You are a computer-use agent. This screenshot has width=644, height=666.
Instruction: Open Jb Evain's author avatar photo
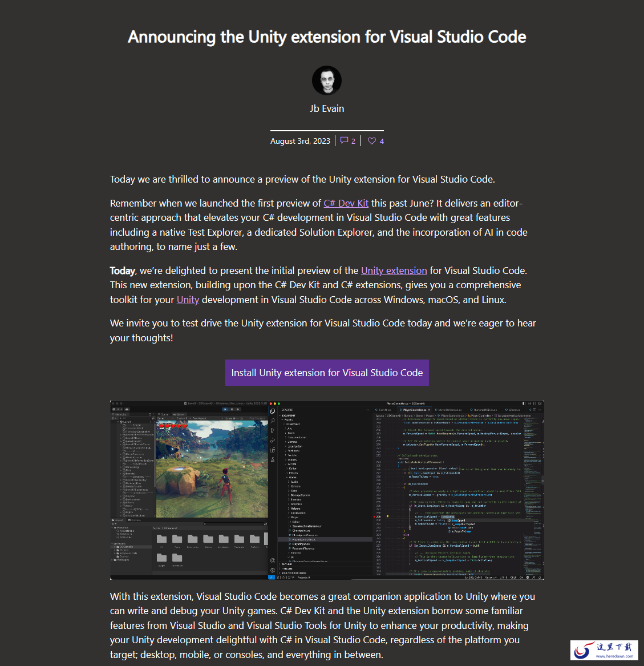click(x=327, y=80)
